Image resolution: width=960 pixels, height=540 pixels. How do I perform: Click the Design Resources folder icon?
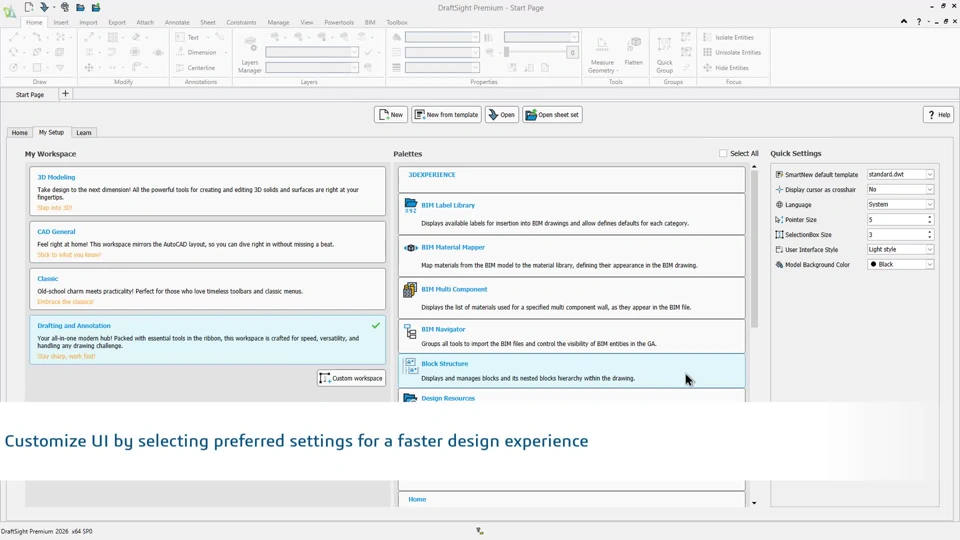(x=410, y=398)
